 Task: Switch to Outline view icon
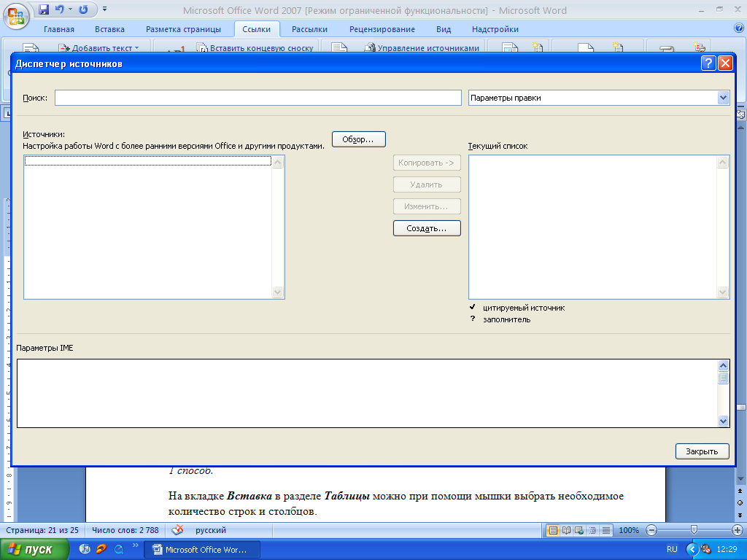point(592,530)
